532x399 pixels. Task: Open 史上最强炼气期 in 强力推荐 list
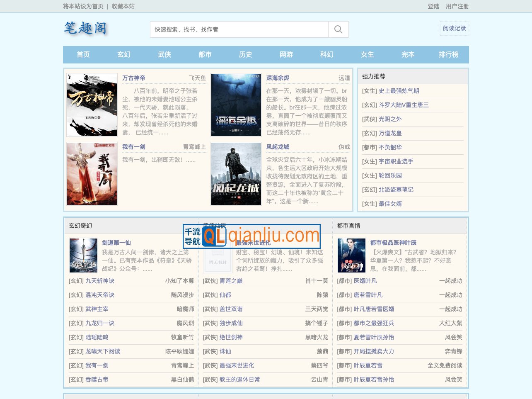399,91
